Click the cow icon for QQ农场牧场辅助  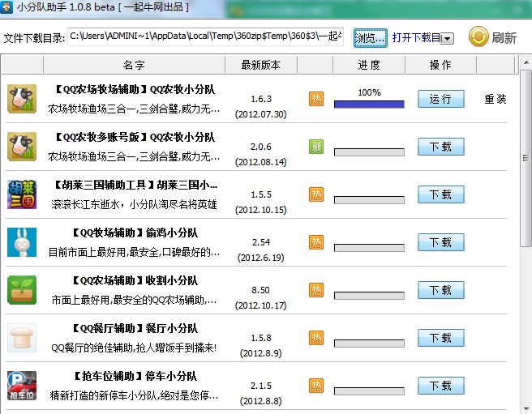click(22, 99)
